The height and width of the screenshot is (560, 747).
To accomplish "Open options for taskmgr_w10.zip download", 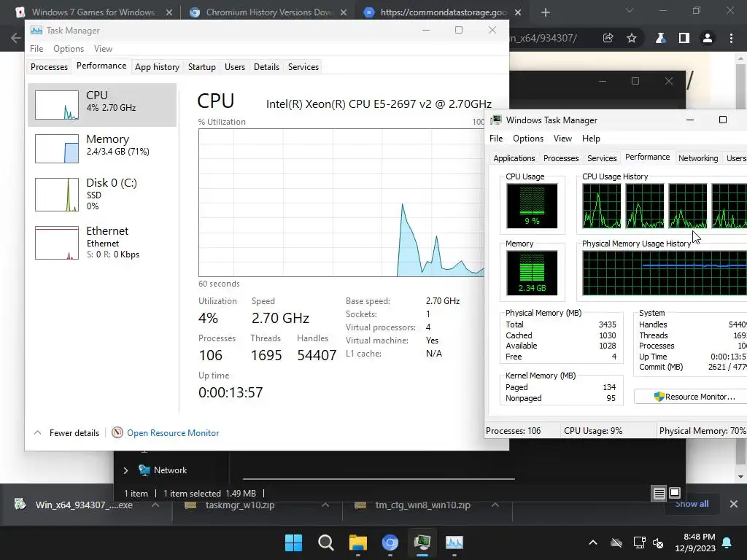I will tap(325, 505).
